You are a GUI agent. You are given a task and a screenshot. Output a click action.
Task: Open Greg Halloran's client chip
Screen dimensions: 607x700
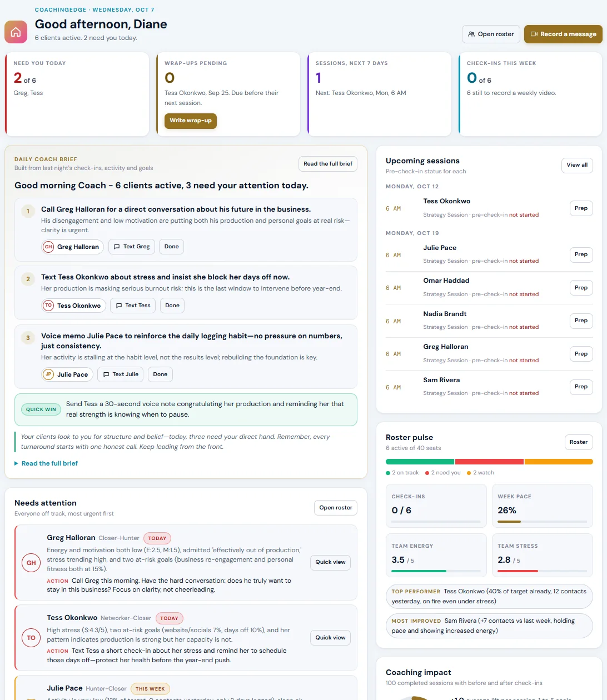point(73,247)
